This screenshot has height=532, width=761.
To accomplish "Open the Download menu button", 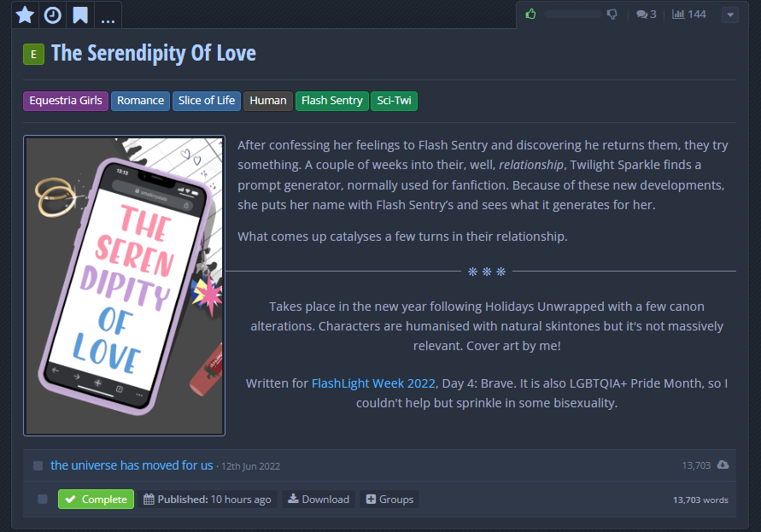I will tap(319, 499).
